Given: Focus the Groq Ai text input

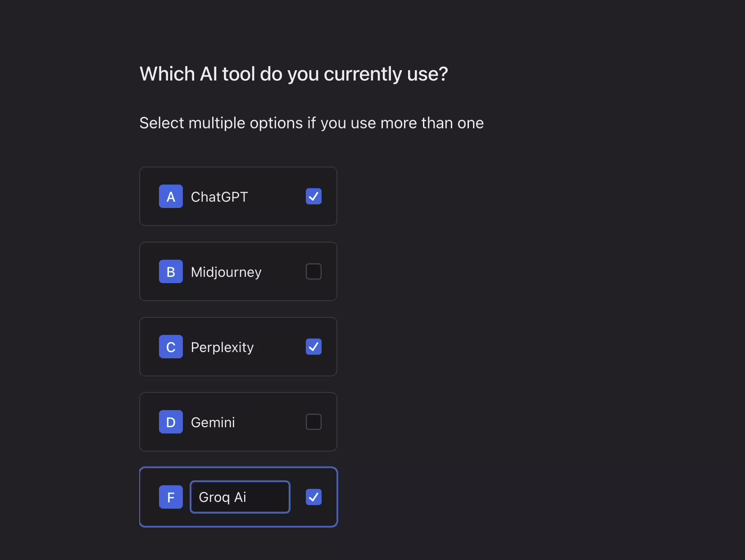Looking at the screenshot, I should click(252, 497).
